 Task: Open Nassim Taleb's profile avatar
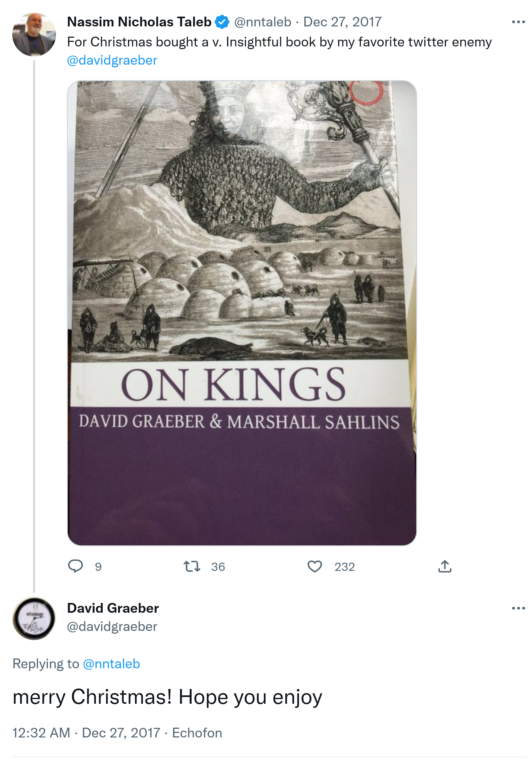click(34, 34)
